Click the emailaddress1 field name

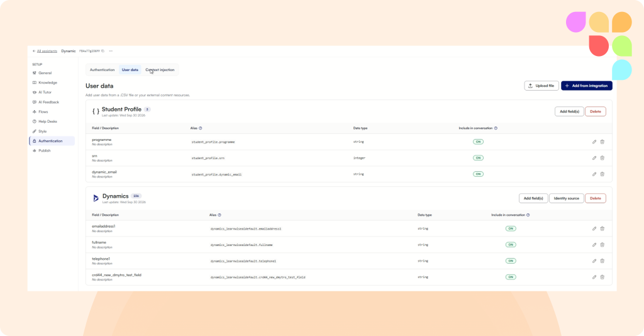point(104,227)
